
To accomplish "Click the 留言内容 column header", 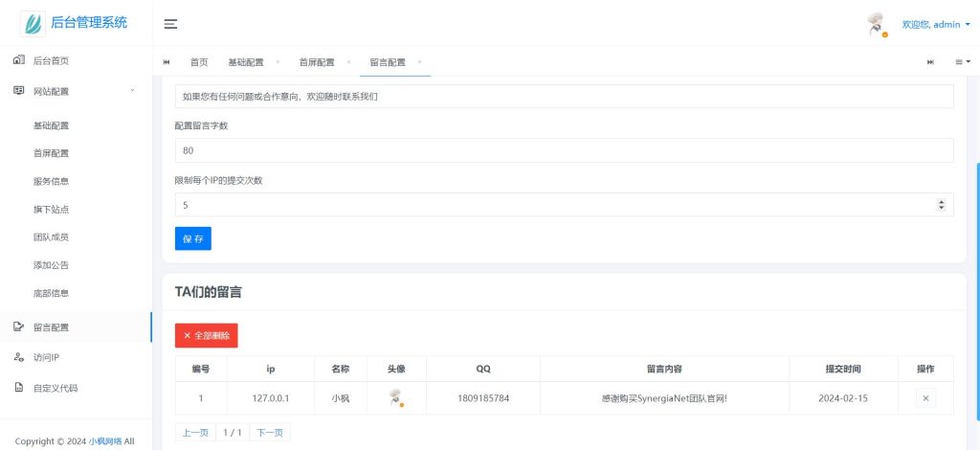I will point(664,369).
